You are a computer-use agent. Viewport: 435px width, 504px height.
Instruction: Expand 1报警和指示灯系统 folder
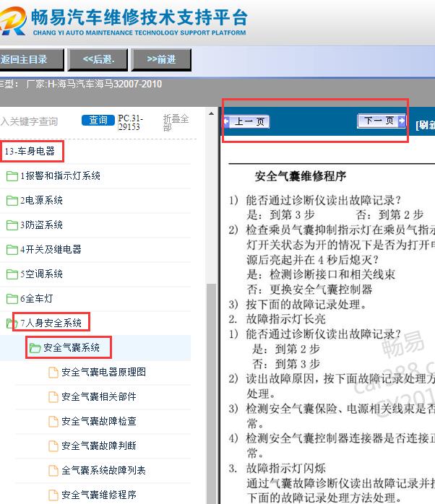pos(60,175)
